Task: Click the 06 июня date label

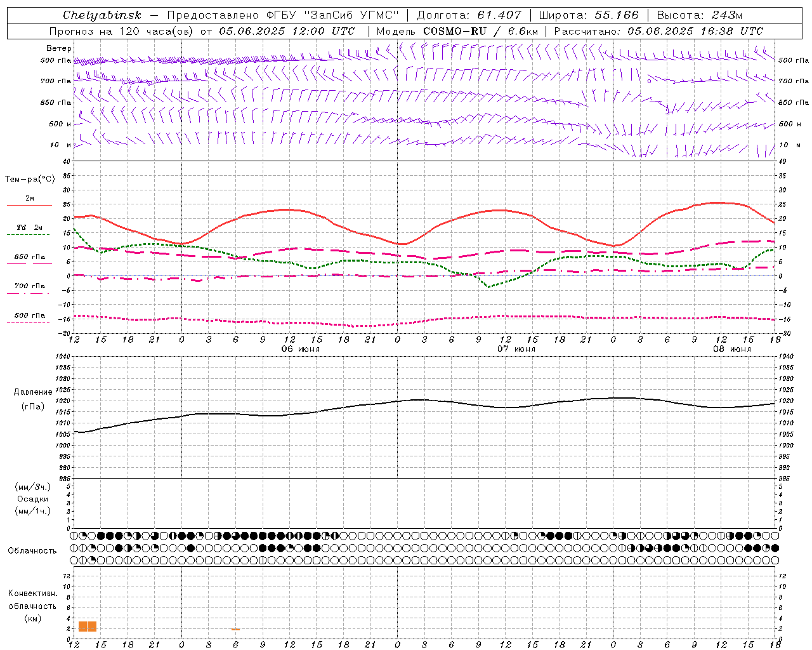Action: pos(301,349)
